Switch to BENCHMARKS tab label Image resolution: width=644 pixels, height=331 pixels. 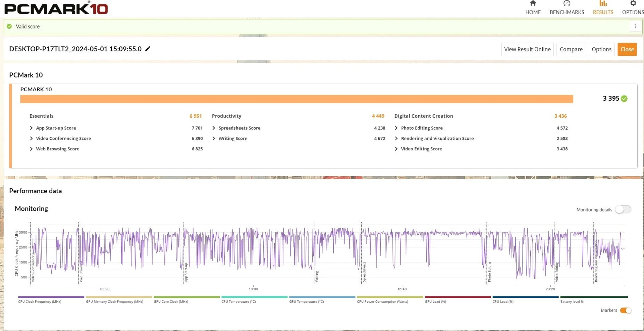567,12
